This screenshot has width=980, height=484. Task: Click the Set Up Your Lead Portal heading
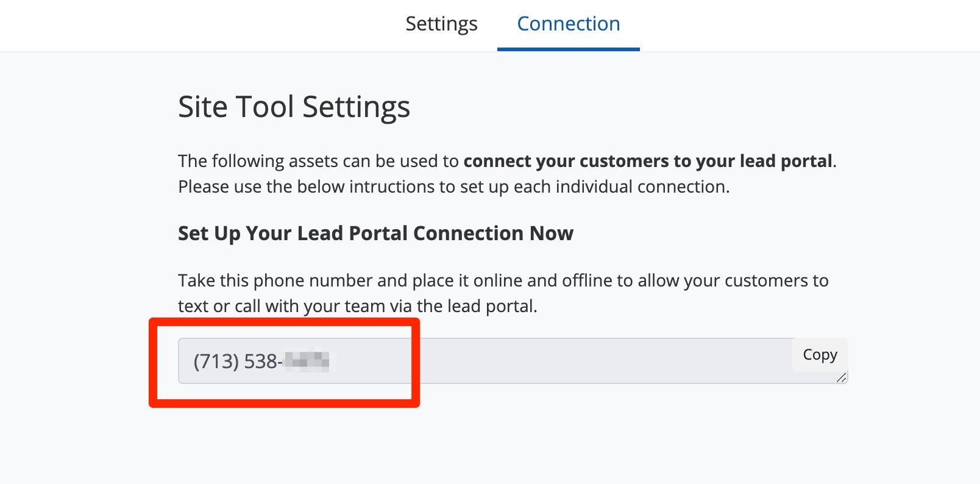[x=375, y=233]
